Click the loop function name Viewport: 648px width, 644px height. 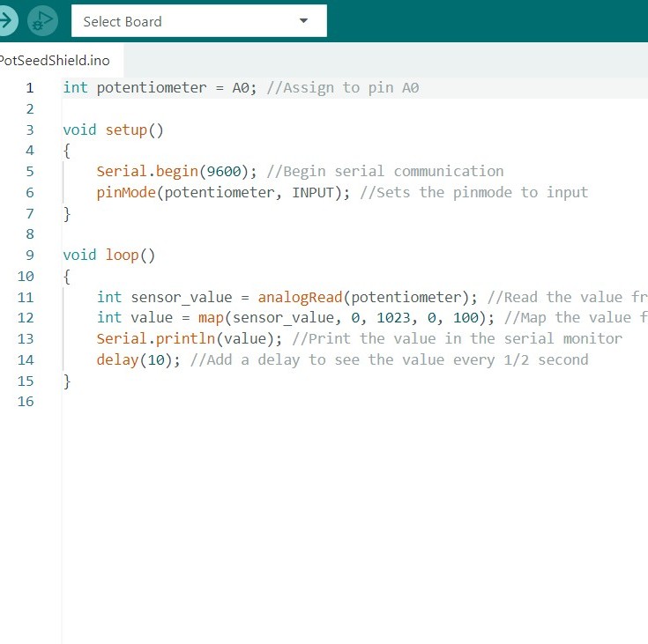tap(122, 255)
